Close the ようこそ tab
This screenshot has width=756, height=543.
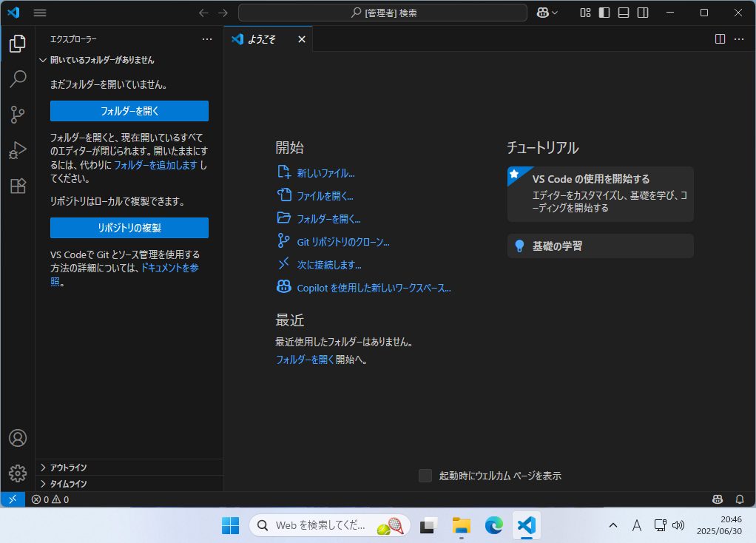click(x=302, y=39)
